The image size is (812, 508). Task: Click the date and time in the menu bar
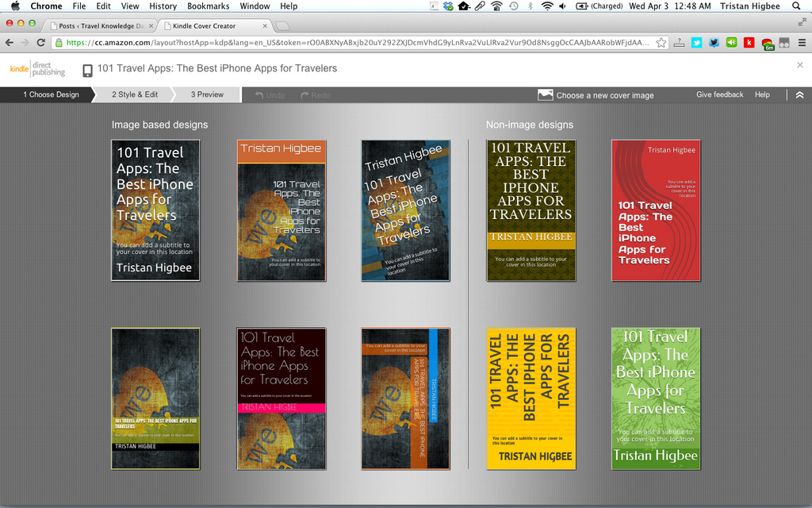669,6
